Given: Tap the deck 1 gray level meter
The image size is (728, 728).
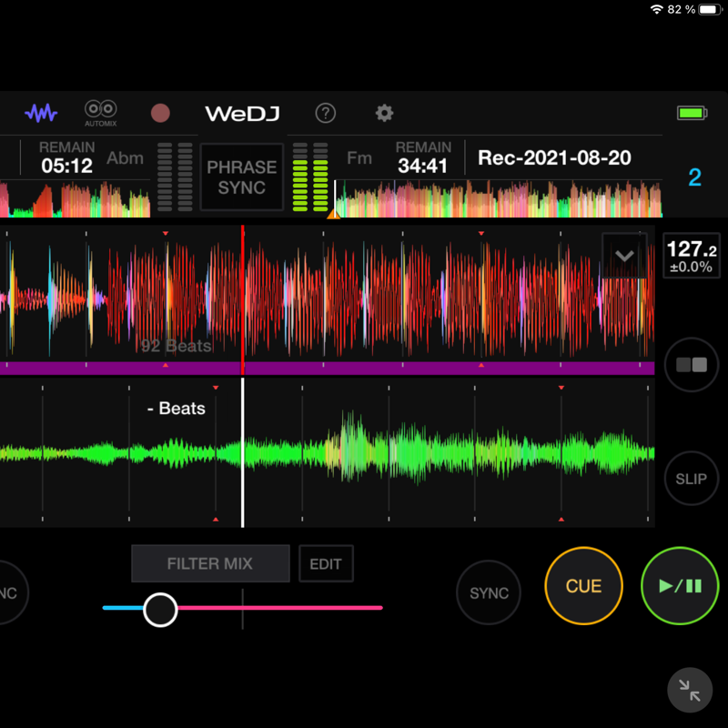Looking at the screenshot, I should [x=175, y=177].
